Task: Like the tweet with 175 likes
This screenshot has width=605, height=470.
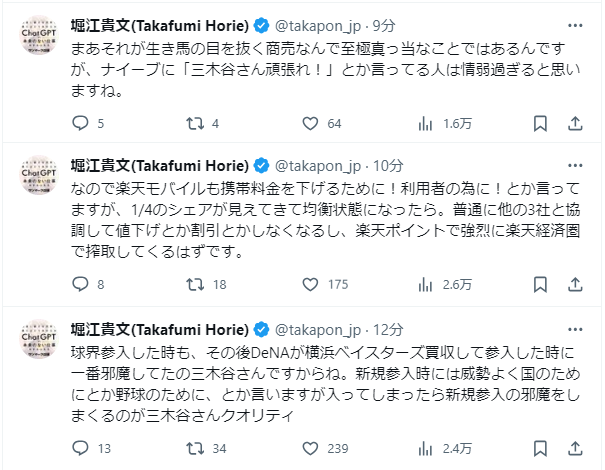Action: click(x=307, y=284)
